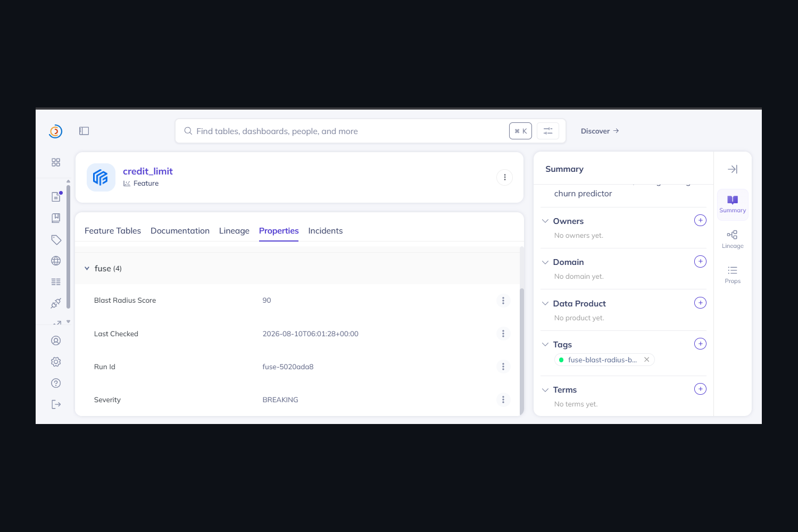Click the Blast Radius Score value 90
This screenshot has width=798, height=532.
pos(267,301)
